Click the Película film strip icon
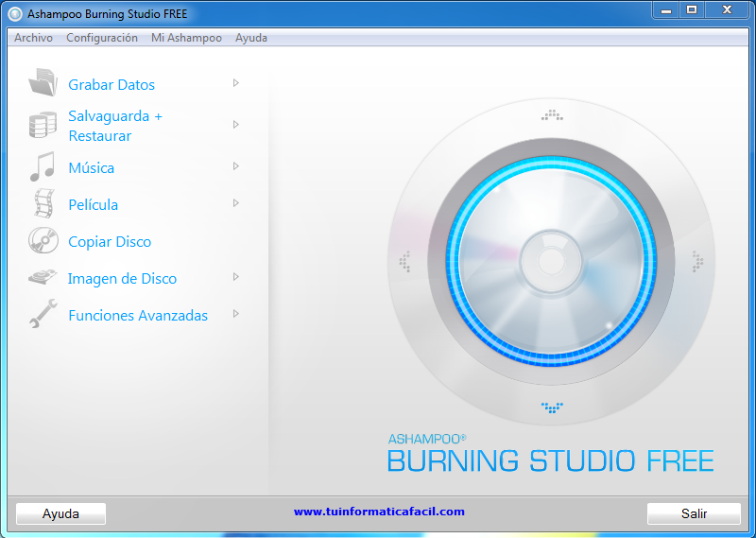 pos(43,203)
